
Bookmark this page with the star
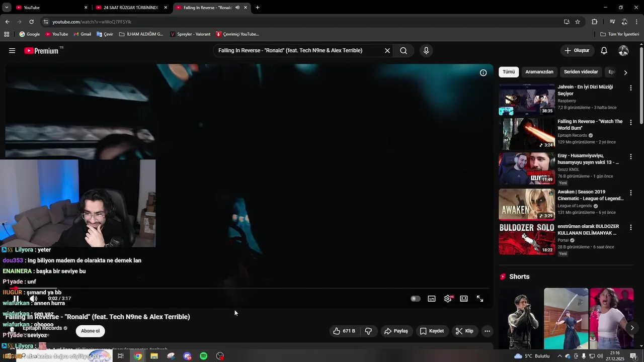pyautogui.click(x=578, y=22)
